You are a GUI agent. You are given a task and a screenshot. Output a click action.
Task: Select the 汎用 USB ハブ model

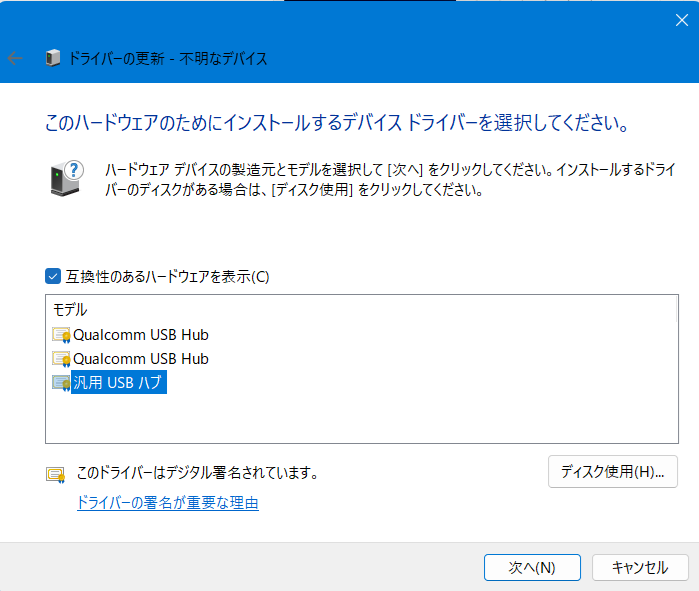click(119, 382)
